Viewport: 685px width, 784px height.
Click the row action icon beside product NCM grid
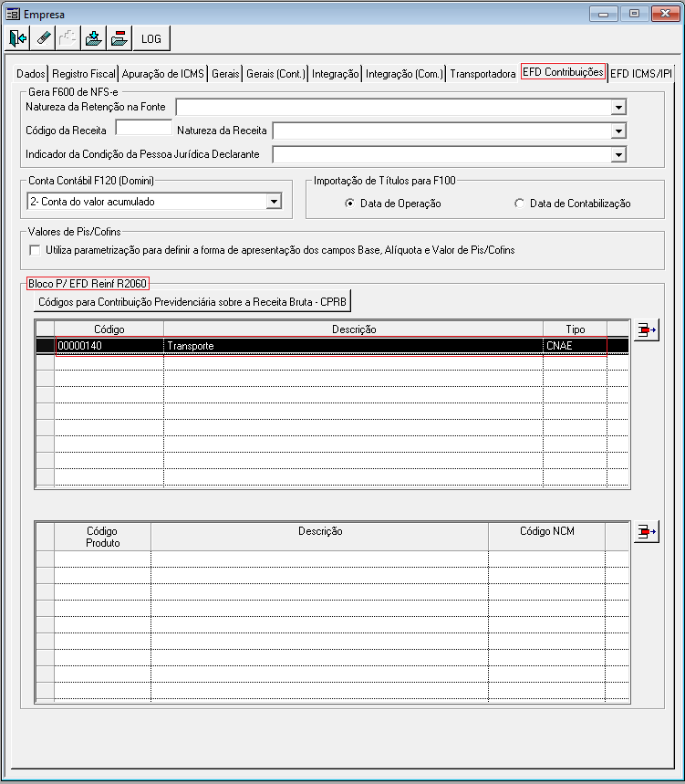pyautogui.click(x=647, y=531)
